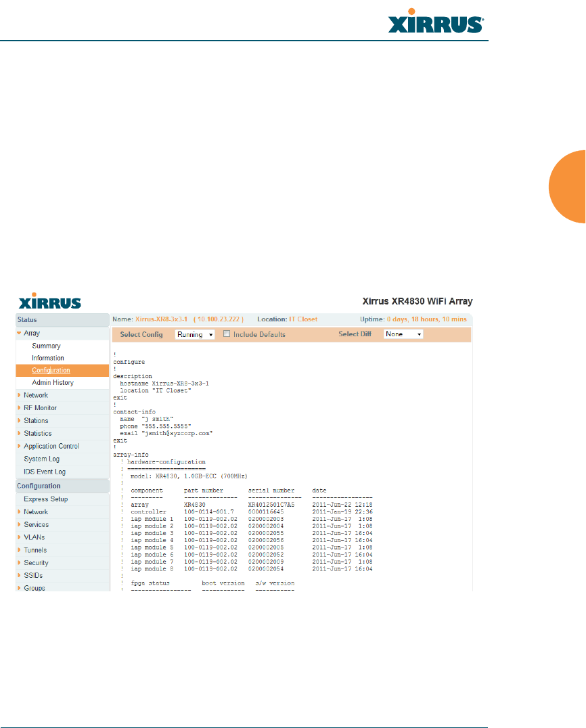Open the Summary page under Array

46,346
